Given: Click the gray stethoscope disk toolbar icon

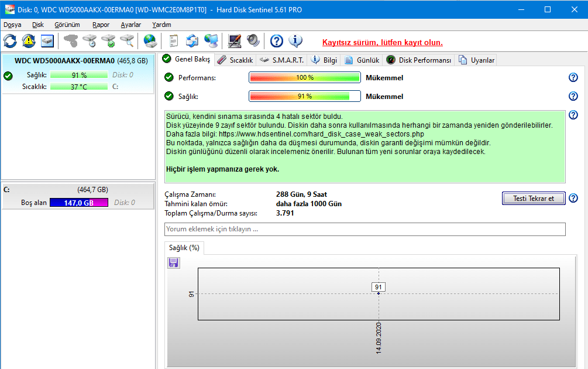Looking at the screenshot, I should [x=71, y=41].
